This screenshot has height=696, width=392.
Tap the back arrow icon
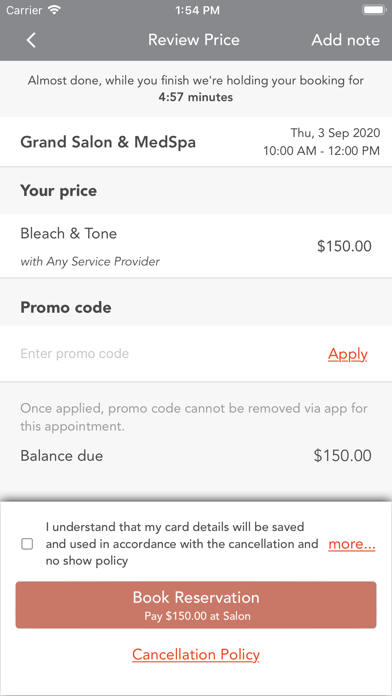[x=31, y=40]
